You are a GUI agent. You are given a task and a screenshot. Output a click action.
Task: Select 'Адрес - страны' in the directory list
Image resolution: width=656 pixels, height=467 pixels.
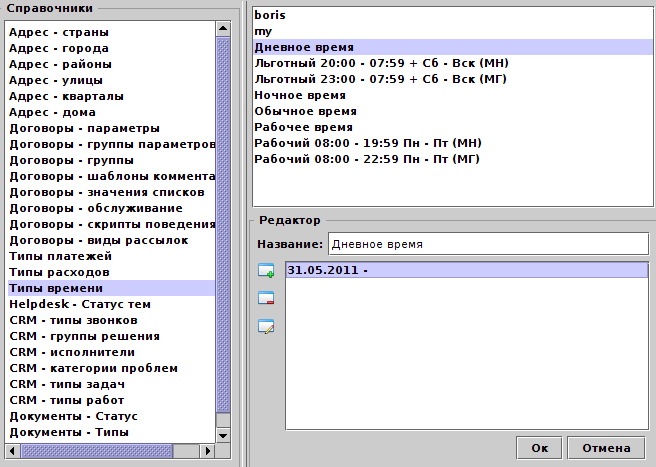[x=58, y=32]
